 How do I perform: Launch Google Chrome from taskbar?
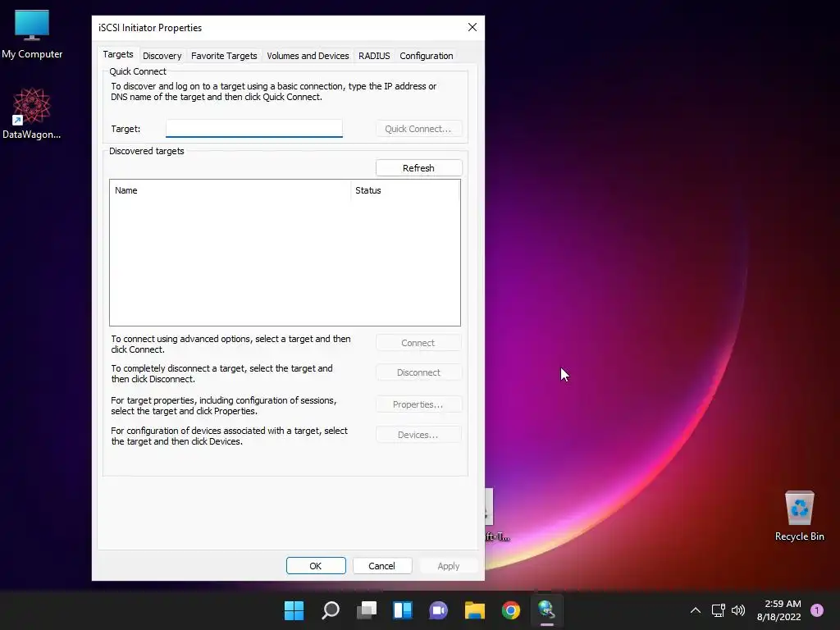click(x=510, y=610)
